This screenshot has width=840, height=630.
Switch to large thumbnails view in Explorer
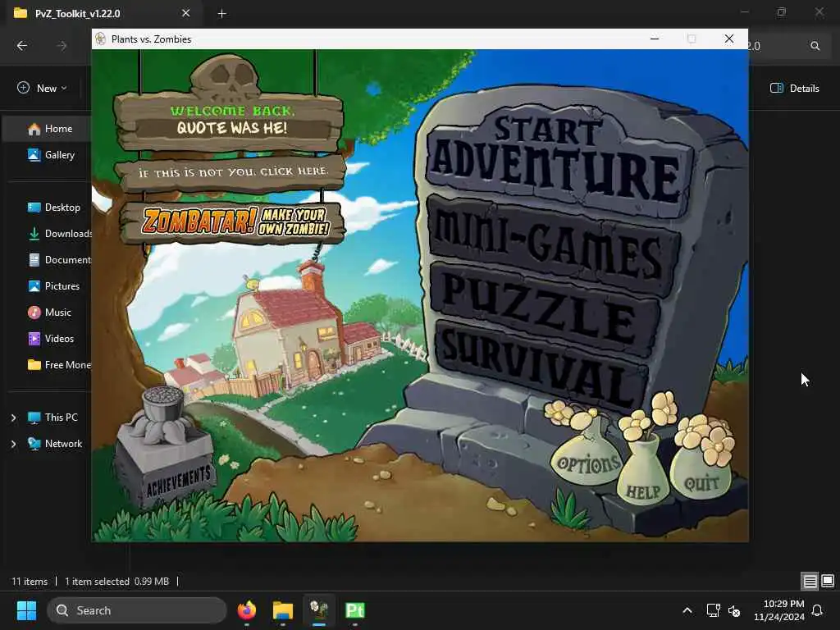coord(828,582)
